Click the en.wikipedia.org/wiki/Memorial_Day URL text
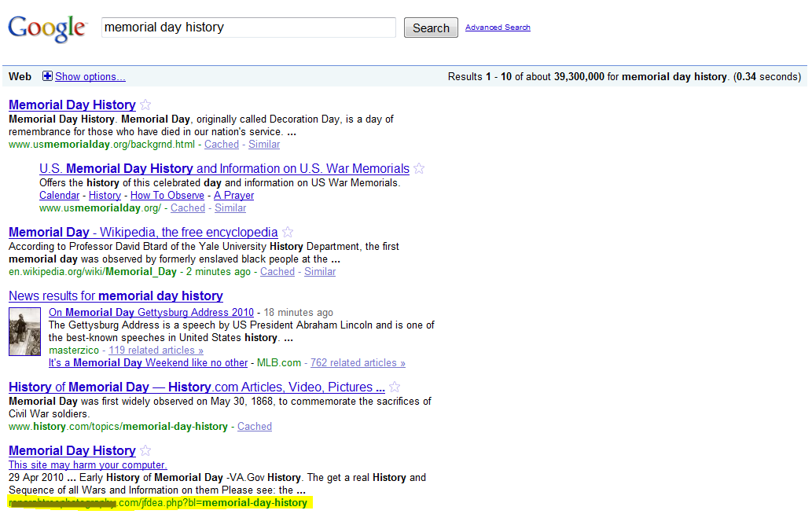This screenshot has width=812, height=514. click(x=93, y=272)
